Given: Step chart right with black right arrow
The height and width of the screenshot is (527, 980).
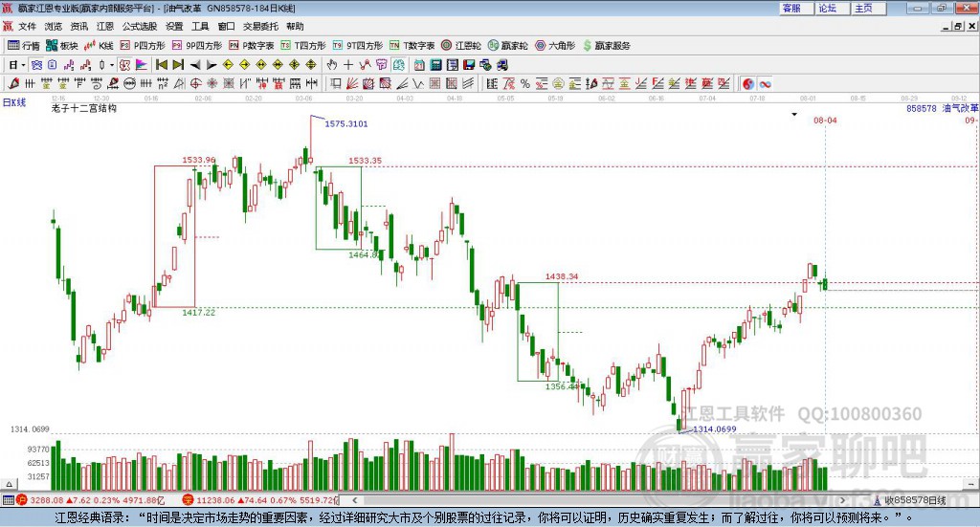Looking at the screenshot, I should (x=212, y=65).
